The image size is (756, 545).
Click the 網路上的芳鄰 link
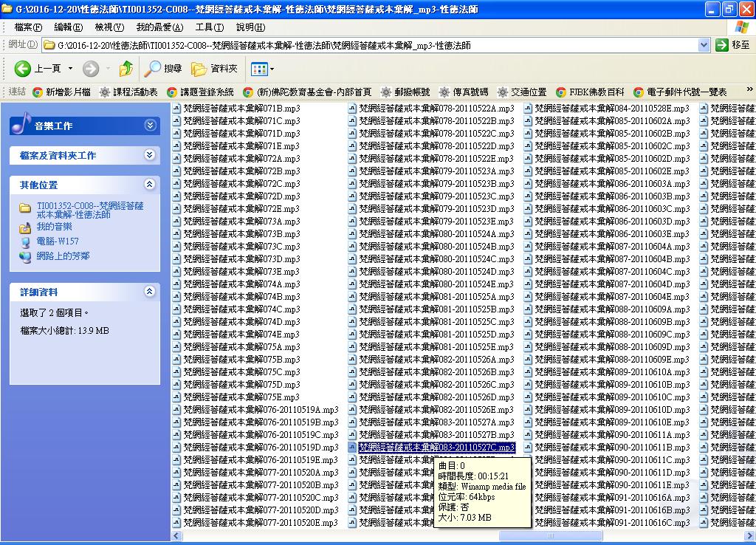(63, 256)
